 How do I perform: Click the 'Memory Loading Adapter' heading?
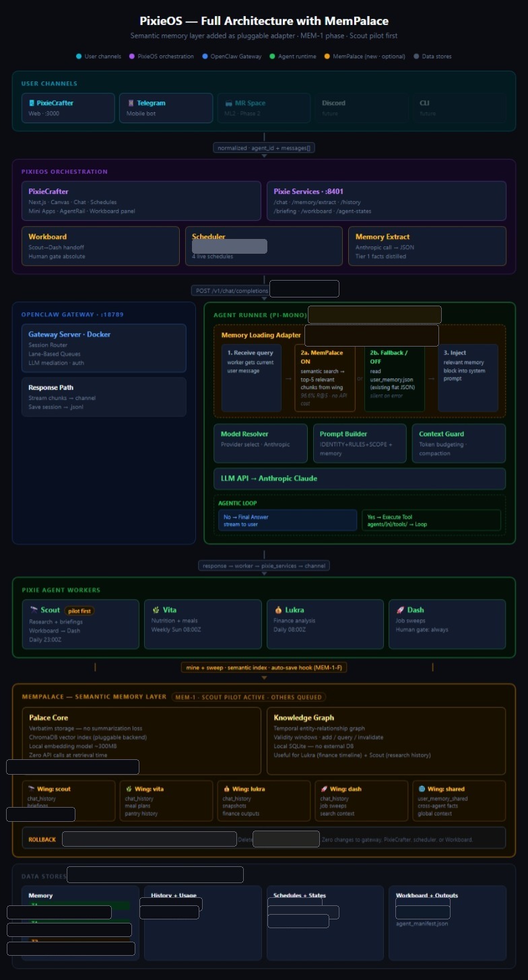click(261, 335)
